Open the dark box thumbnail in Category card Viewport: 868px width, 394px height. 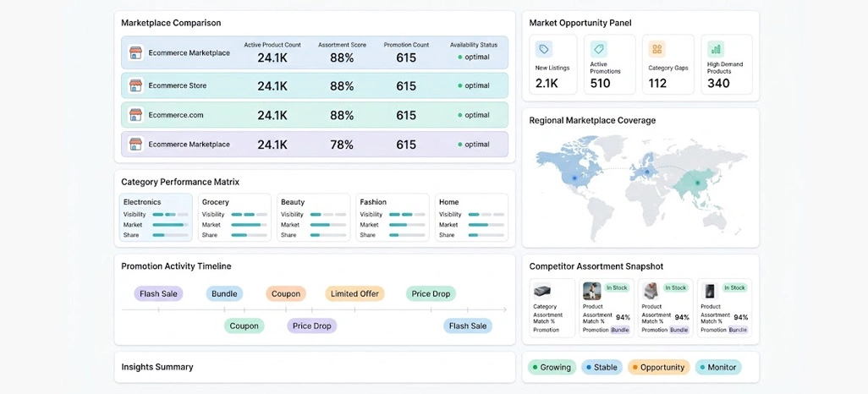(542, 292)
